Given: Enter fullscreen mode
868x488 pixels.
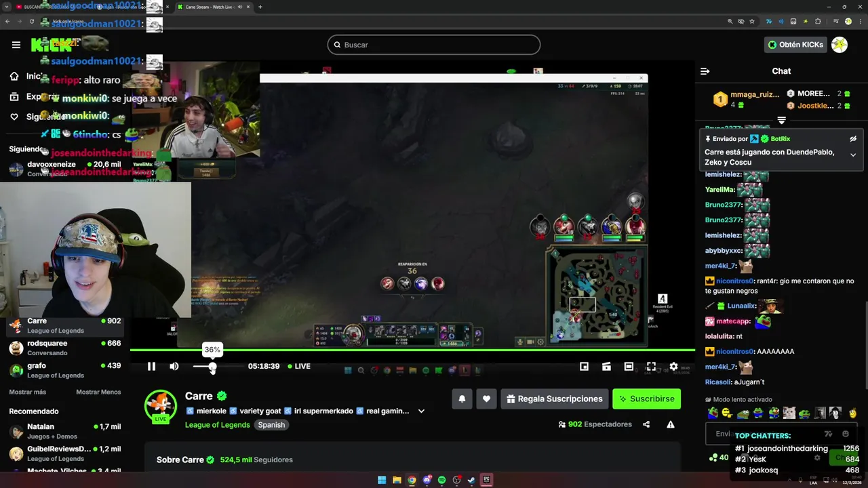Looking at the screenshot, I should [x=651, y=366].
